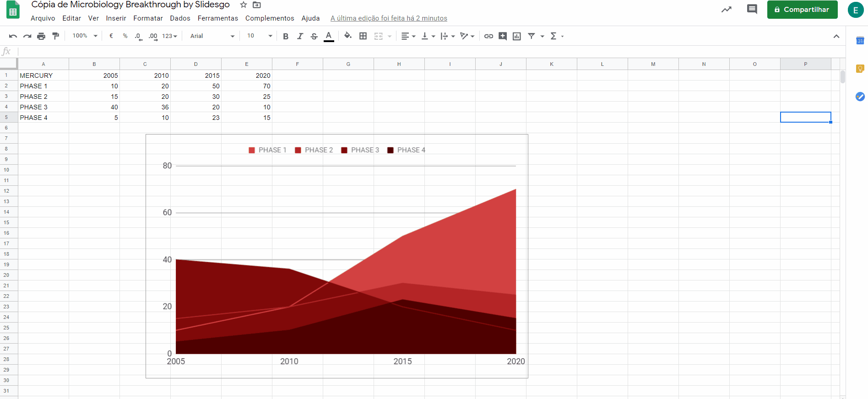Open the Ver menu
The width and height of the screenshot is (868, 399).
[93, 18]
